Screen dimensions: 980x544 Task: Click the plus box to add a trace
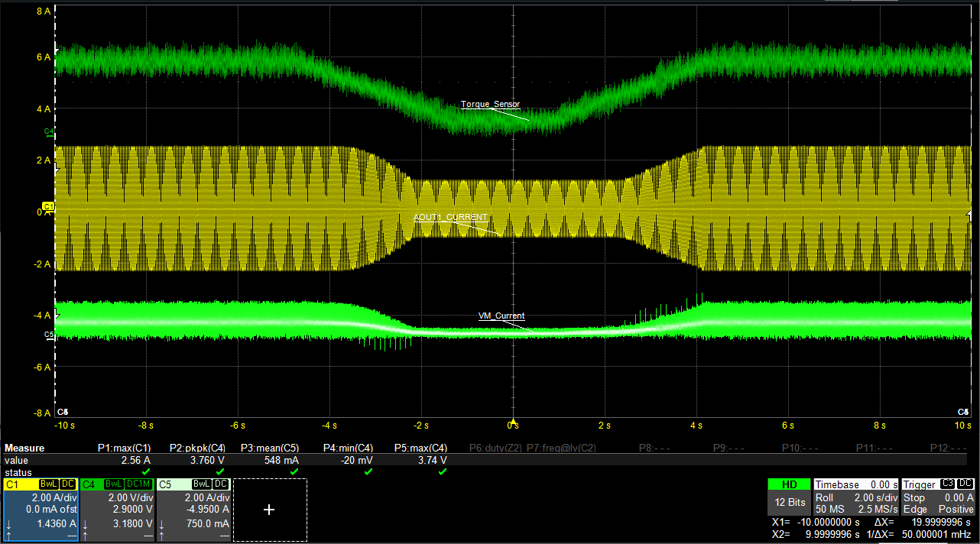(269, 510)
